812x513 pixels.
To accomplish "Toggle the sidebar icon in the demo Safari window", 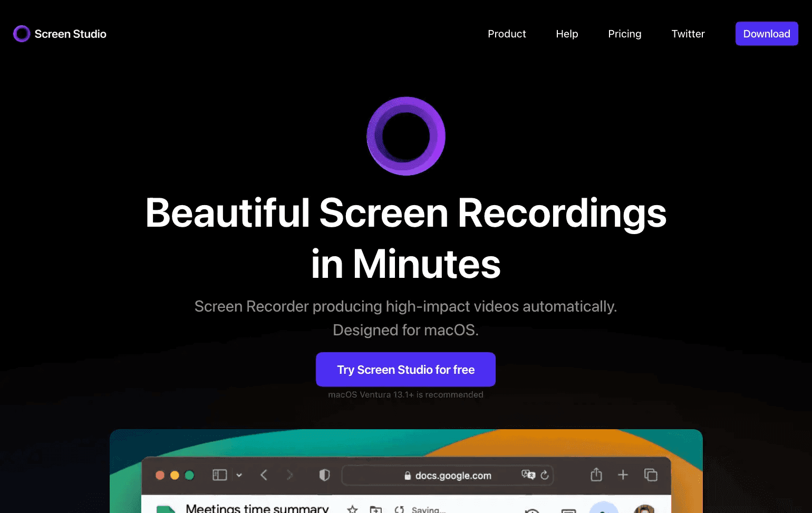I will coord(219,475).
